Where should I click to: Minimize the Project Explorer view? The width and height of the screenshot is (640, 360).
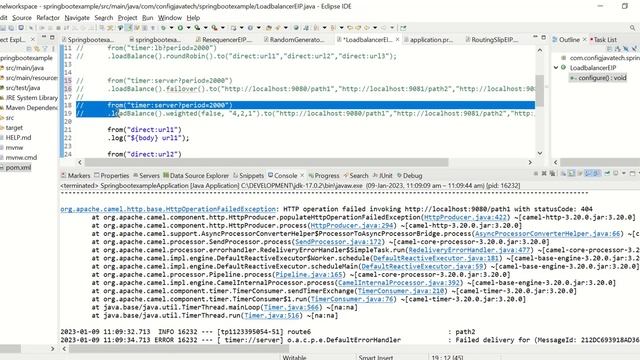[x=44, y=36]
